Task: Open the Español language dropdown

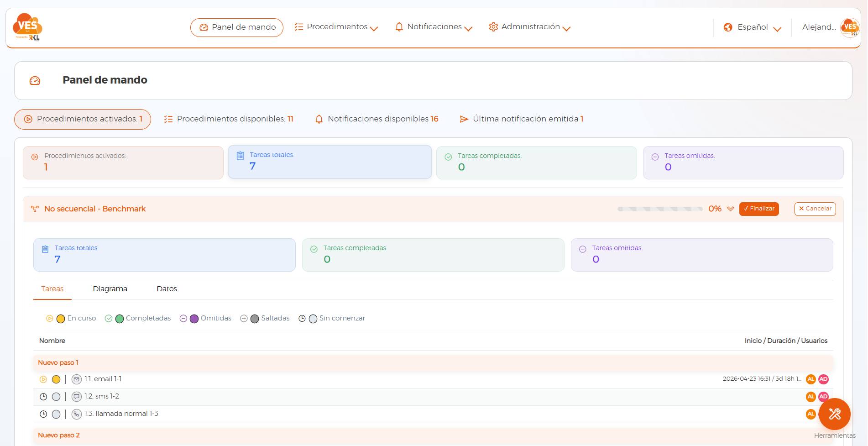Action: tap(753, 27)
